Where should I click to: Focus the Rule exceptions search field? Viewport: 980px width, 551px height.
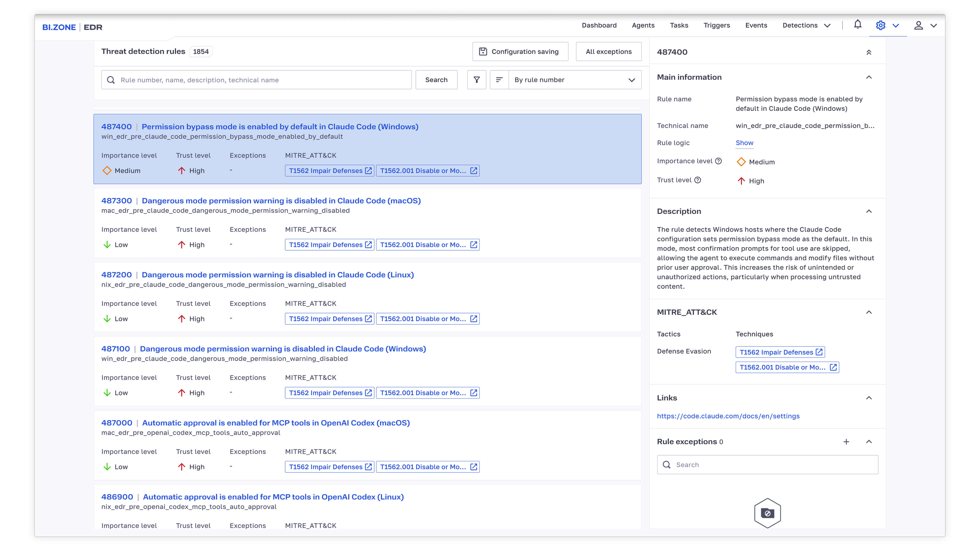pyautogui.click(x=767, y=465)
